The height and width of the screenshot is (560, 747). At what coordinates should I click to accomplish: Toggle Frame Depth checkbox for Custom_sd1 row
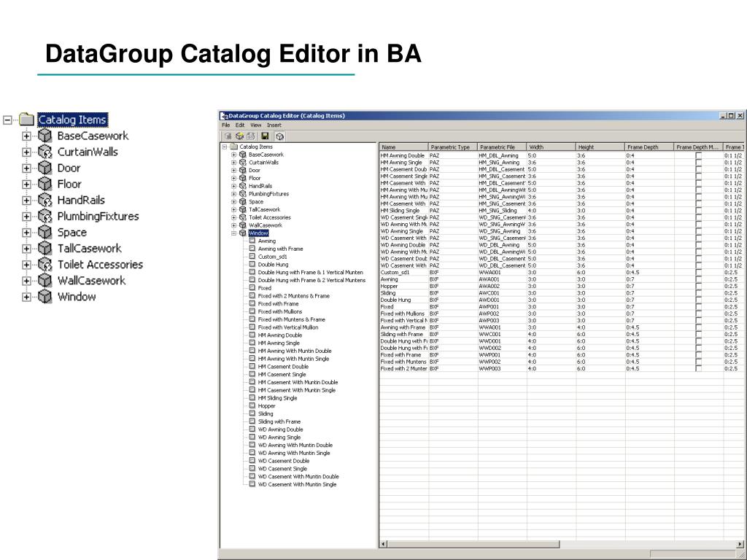pyautogui.click(x=698, y=273)
